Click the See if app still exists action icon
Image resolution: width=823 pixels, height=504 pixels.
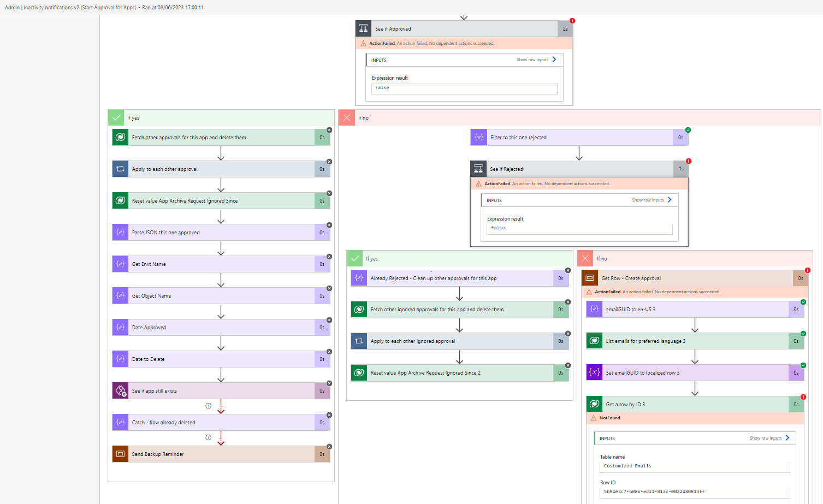(x=120, y=390)
